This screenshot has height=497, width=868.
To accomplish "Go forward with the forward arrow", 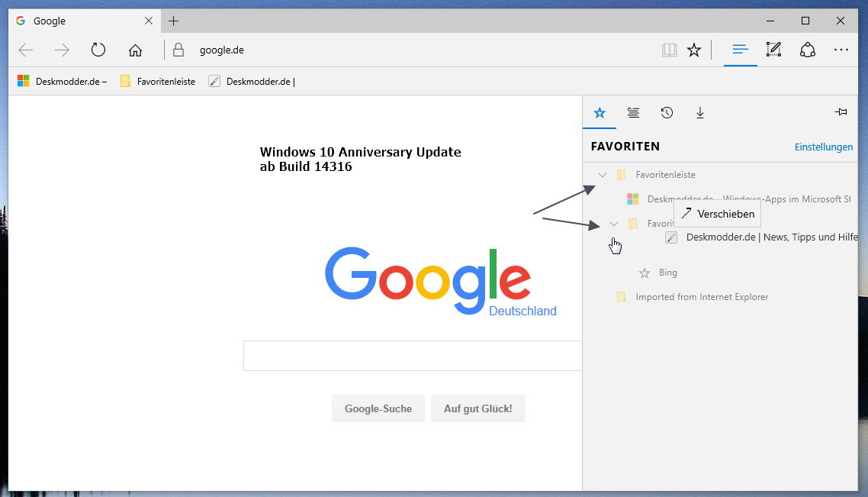I will pos(62,50).
